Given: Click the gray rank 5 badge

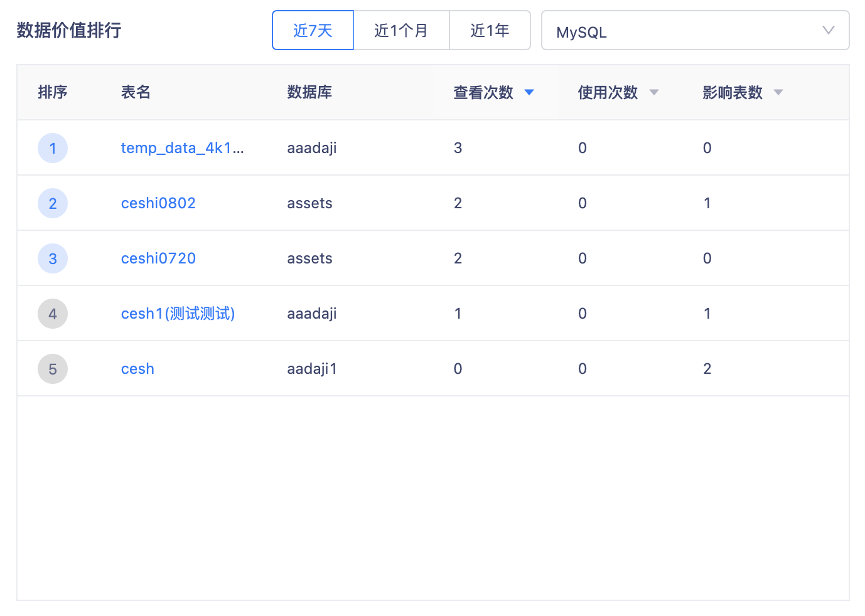Looking at the screenshot, I should coord(53,369).
